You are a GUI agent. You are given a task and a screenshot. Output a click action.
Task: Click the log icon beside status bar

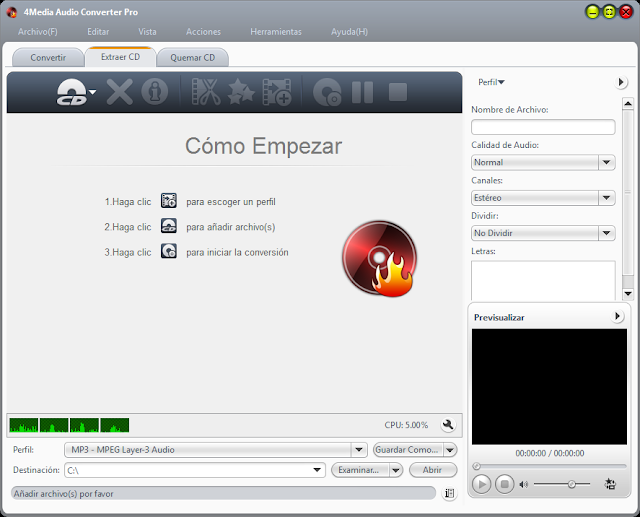[449, 493]
